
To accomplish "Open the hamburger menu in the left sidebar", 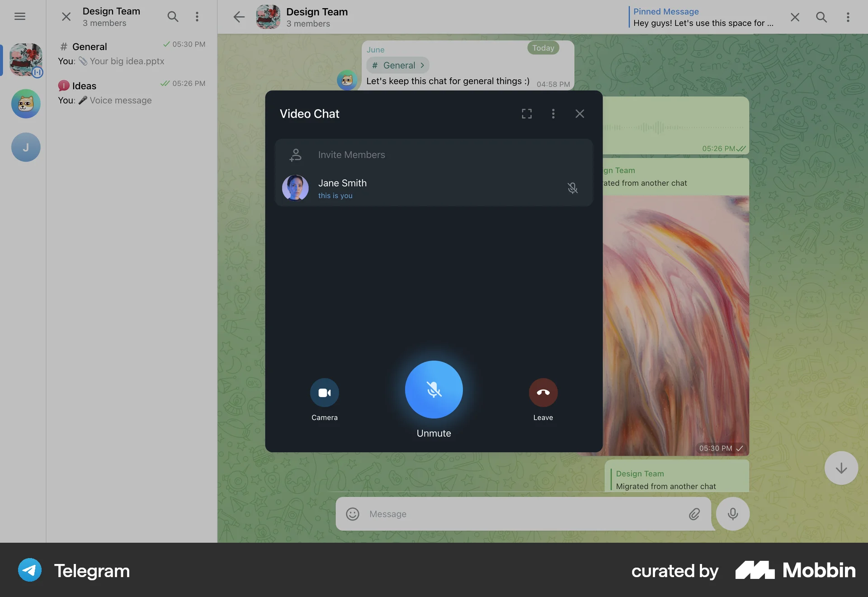I will point(20,16).
